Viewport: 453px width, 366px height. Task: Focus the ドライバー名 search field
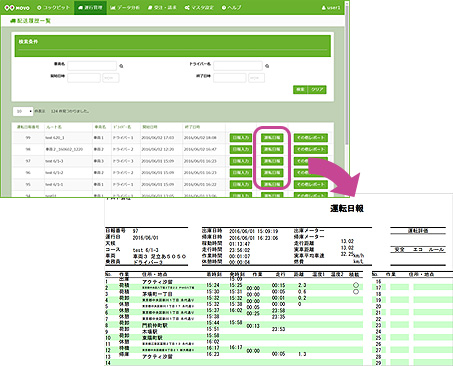(238, 66)
